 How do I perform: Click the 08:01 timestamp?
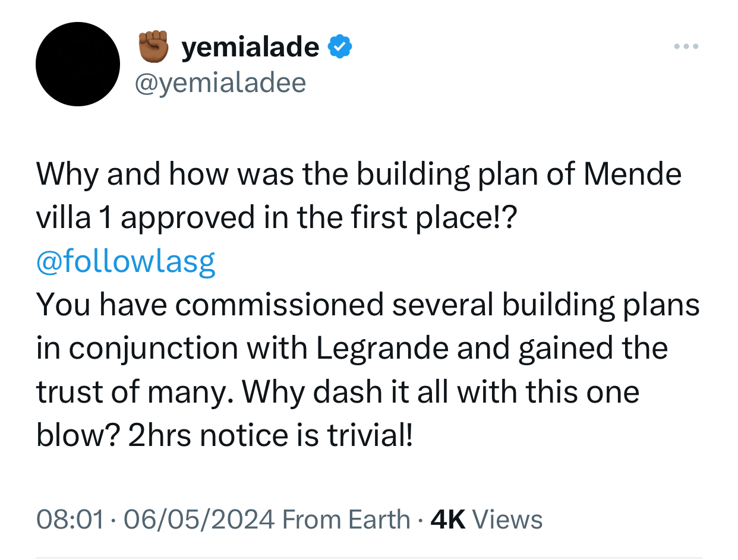click(x=71, y=520)
